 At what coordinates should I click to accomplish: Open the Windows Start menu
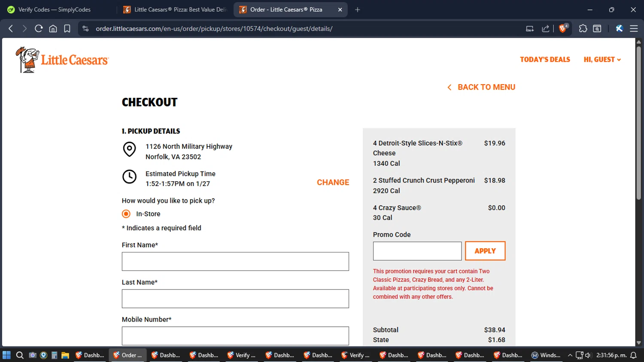[x=6, y=355]
